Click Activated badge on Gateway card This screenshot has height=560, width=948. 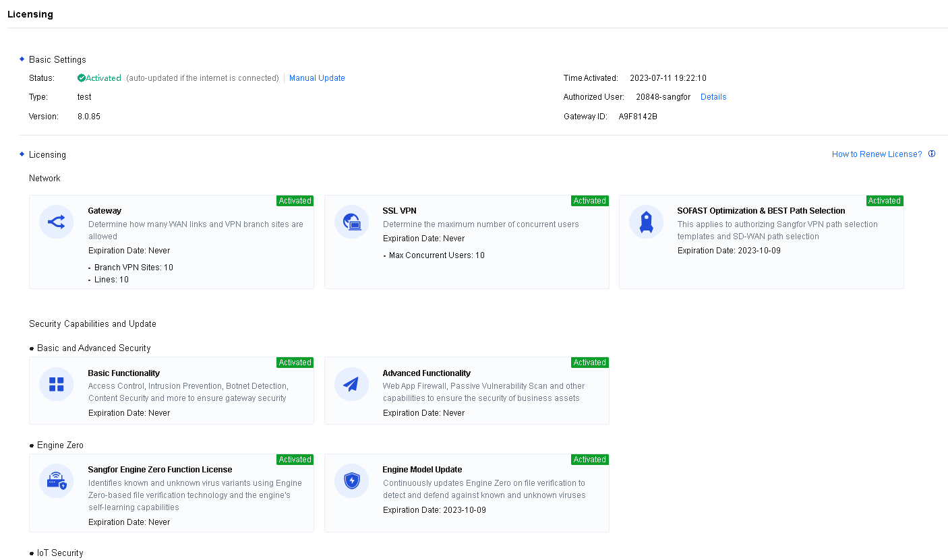click(295, 201)
